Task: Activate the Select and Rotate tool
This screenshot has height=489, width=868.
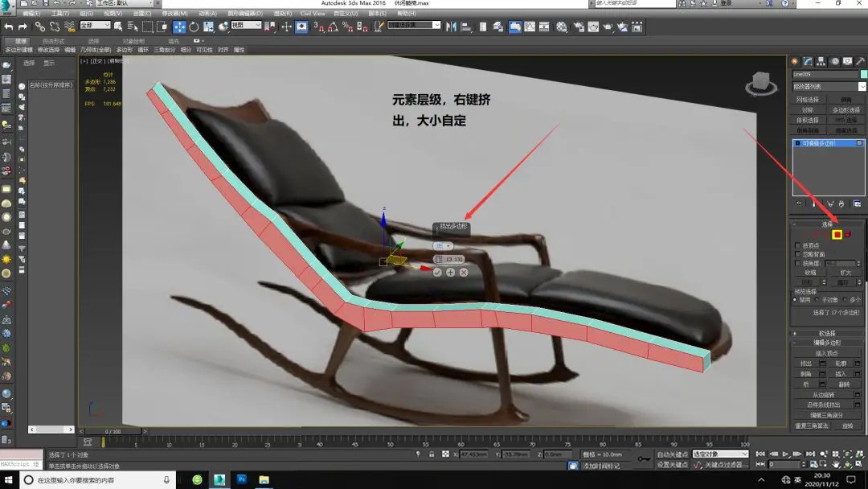Action: click(194, 26)
